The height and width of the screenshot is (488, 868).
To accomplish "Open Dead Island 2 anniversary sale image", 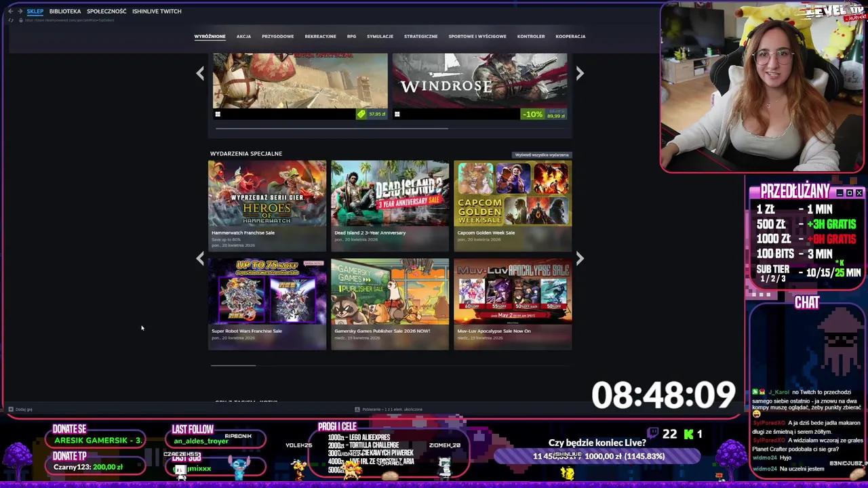I will pos(390,193).
